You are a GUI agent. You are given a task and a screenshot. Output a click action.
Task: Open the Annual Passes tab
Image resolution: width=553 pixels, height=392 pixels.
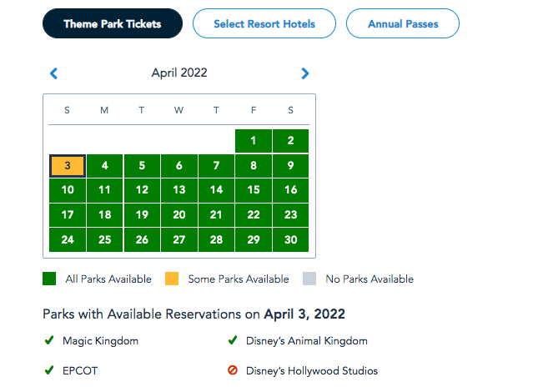coord(403,24)
